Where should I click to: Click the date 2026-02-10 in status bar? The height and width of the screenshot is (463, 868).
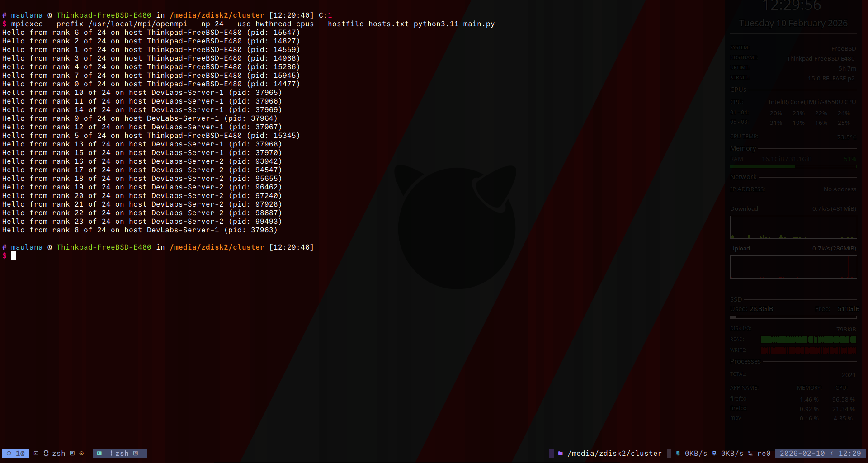point(802,453)
